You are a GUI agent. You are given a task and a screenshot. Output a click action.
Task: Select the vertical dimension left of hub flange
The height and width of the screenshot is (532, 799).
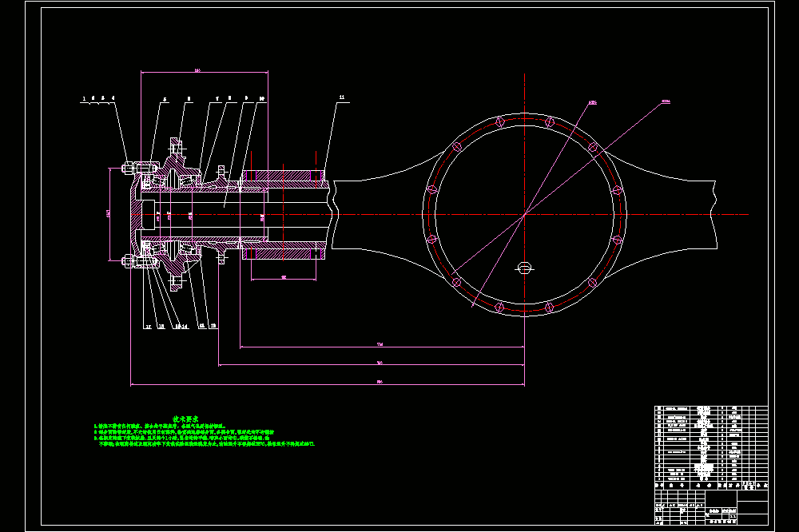(x=108, y=214)
